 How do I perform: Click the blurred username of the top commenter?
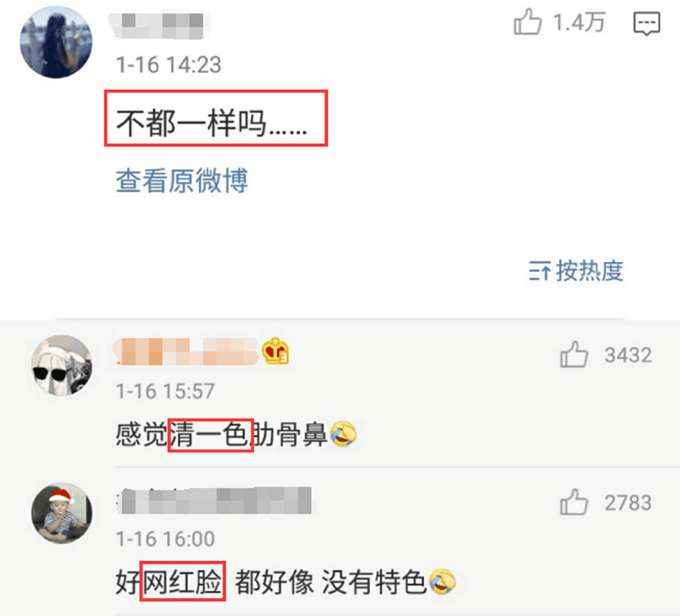click(x=159, y=26)
